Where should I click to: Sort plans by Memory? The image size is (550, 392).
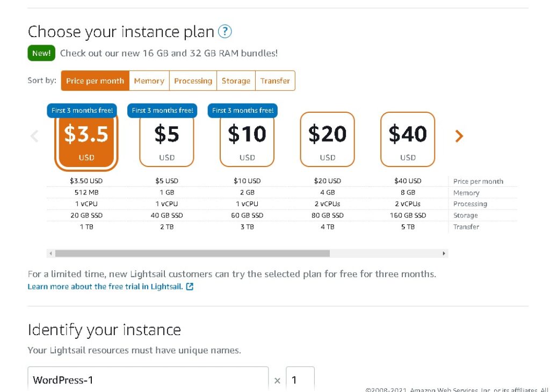149,81
